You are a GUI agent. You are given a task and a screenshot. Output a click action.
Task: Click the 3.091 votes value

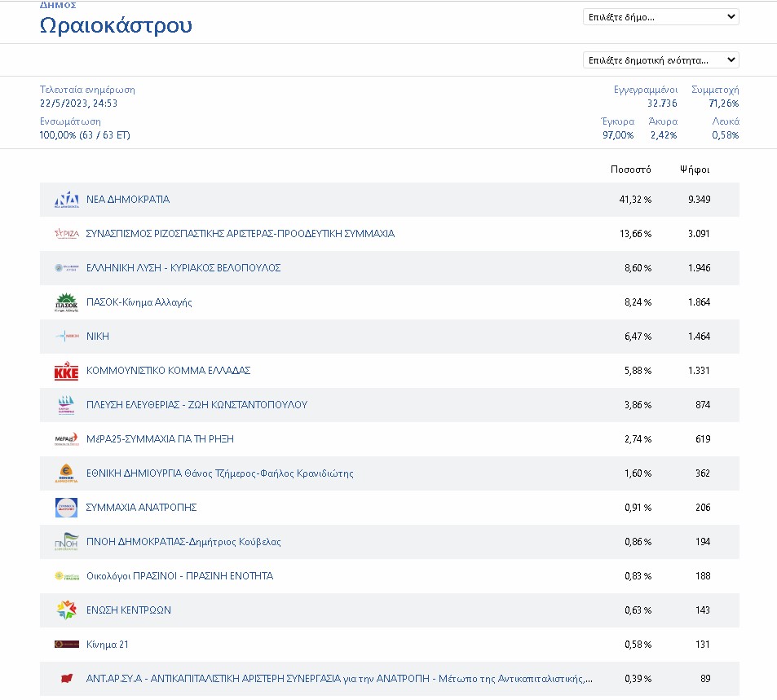(x=699, y=234)
